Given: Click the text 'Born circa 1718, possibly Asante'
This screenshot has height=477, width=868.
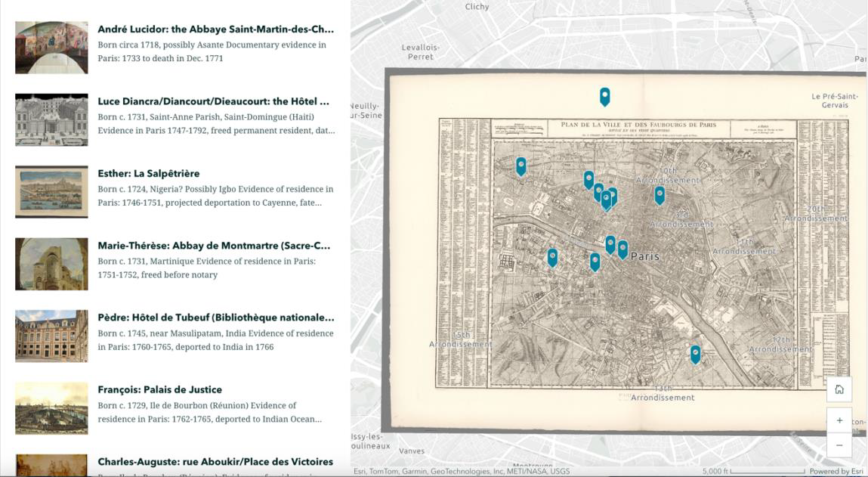Looking at the screenshot, I should (x=161, y=45).
